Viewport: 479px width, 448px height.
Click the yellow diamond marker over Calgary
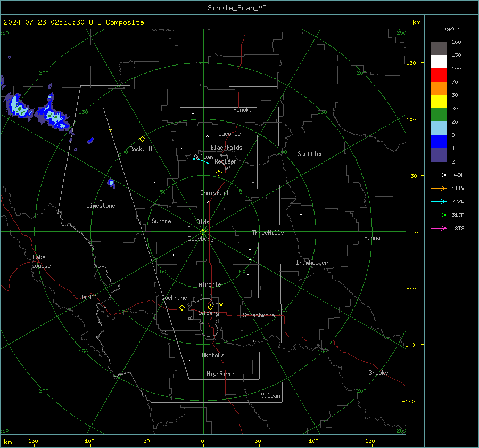210,307
